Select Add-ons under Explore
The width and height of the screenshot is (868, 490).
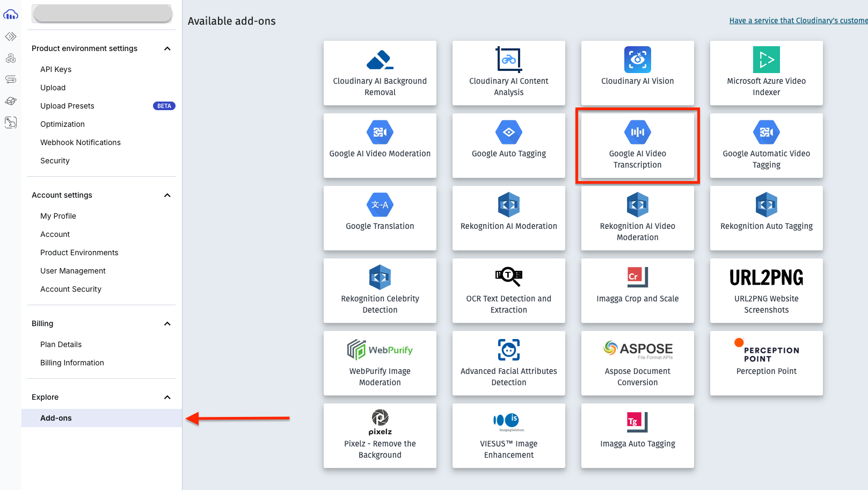pos(56,417)
